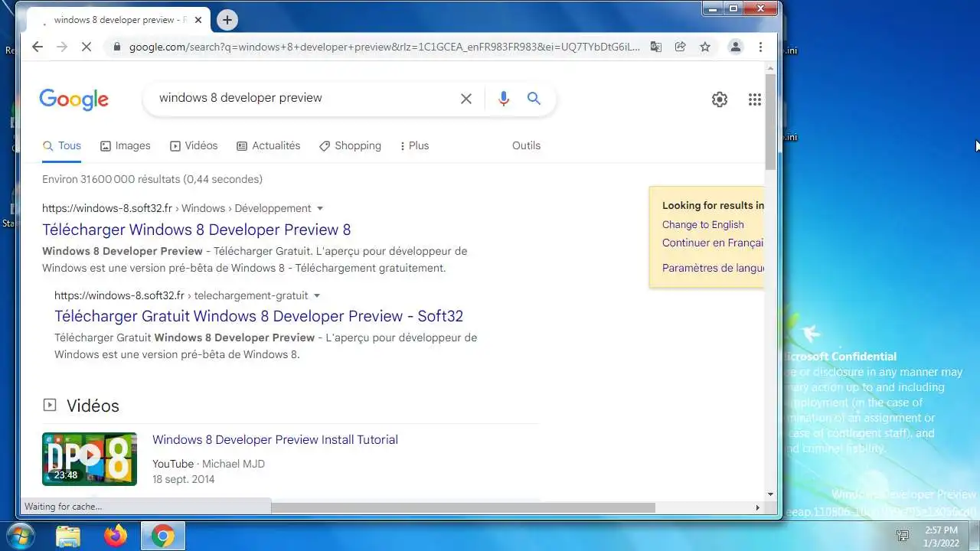Click the lock icon in address bar
Screen dimensions: 980x551
tap(117, 47)
